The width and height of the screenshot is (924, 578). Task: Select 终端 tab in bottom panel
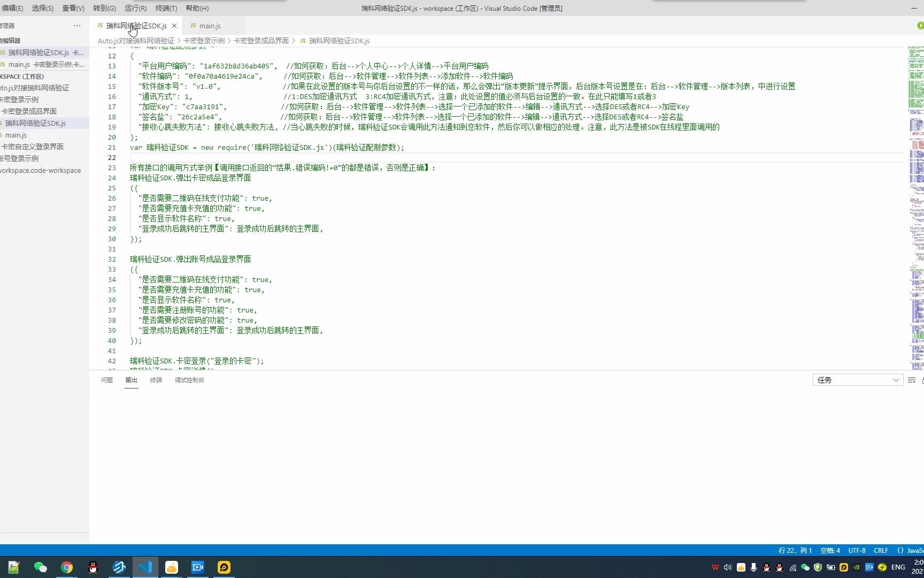click(x=156, y=380)
